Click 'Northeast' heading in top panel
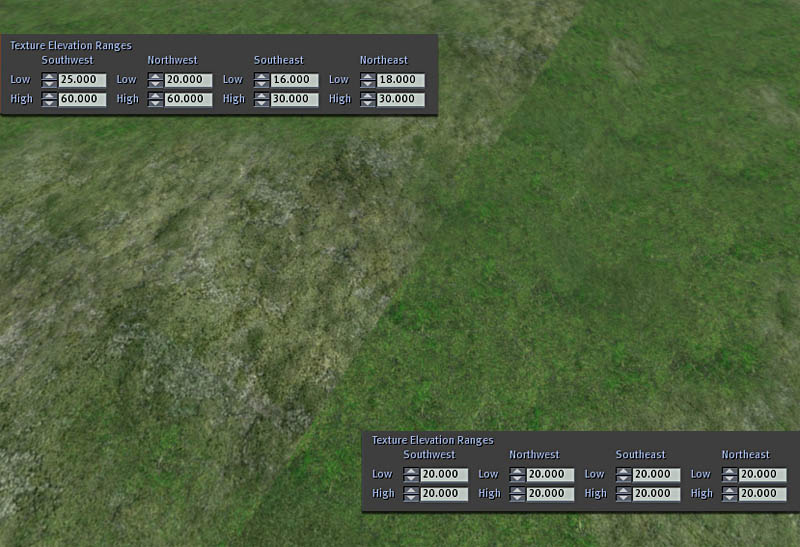800x547 pixels. (x=384, y=60)
